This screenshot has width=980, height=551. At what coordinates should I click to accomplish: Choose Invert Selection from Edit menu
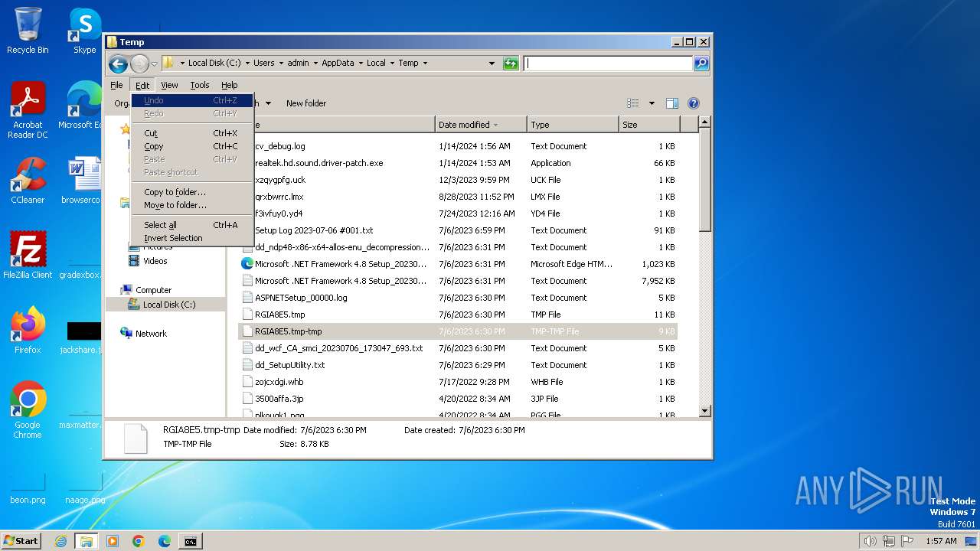tap(192, 238)
